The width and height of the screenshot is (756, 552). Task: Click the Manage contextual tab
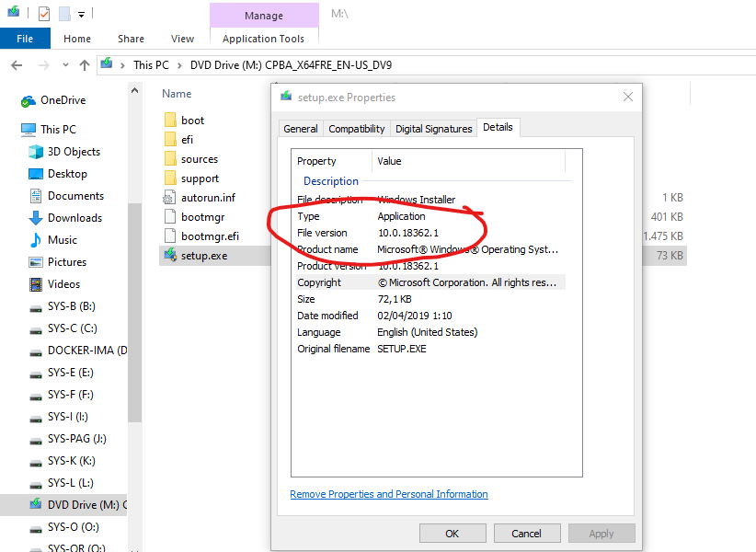point(264,16)
